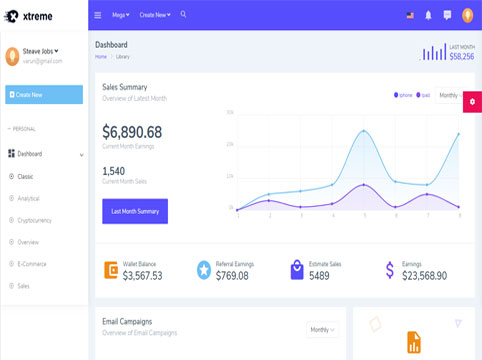482x360 pixels.
Task: Click the xtreme logo
Action: (x=28, y=16)
